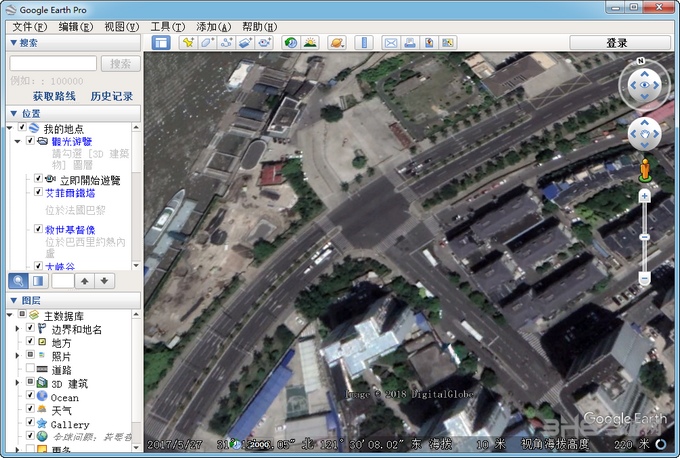This screenshot has width=680, height=458.
Task: Expand 照片 layer node
Action: tap(17, 356)
